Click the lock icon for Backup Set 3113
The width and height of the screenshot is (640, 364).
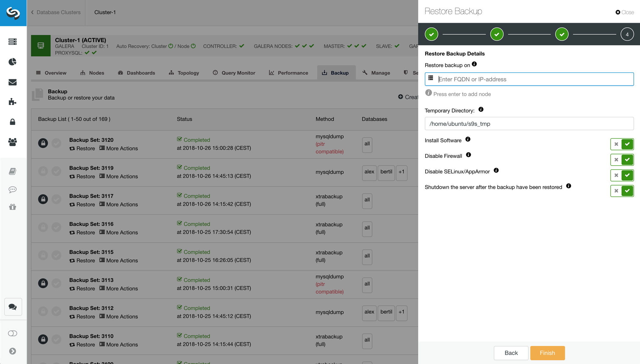(x=43, y=283)
